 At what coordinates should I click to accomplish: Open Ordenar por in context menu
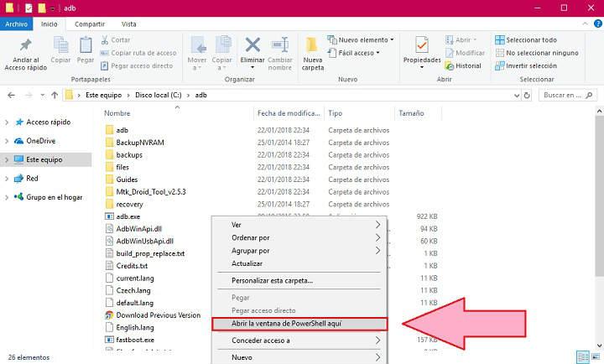(299, 237)
